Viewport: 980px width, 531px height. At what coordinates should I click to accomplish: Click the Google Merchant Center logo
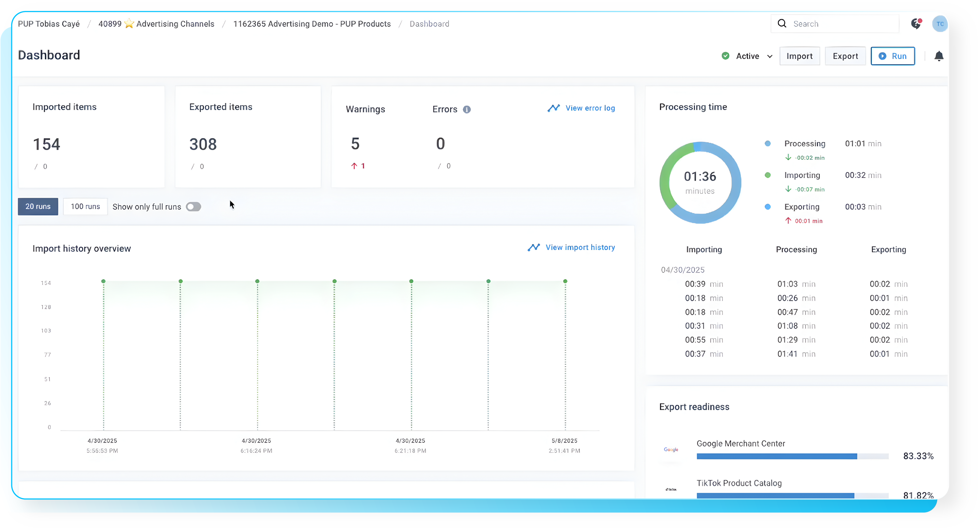tap(671, 450)
